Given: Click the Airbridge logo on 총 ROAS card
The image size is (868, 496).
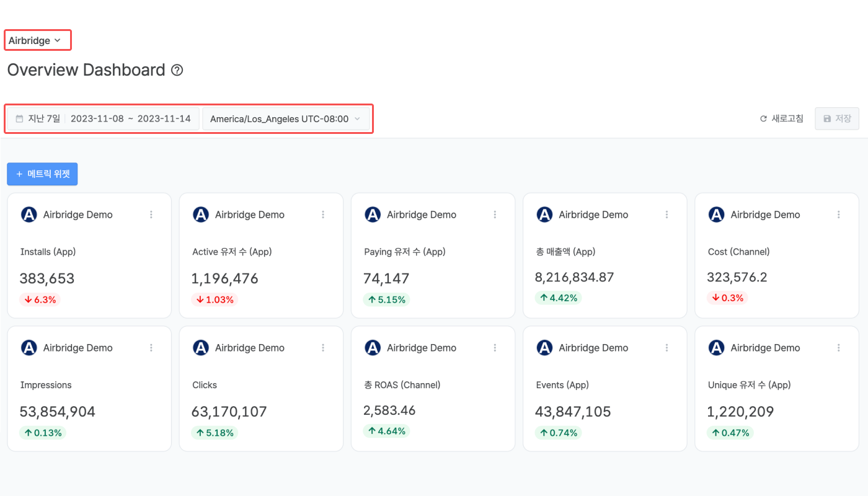Looking at the screenshot, I should point(373,348).
